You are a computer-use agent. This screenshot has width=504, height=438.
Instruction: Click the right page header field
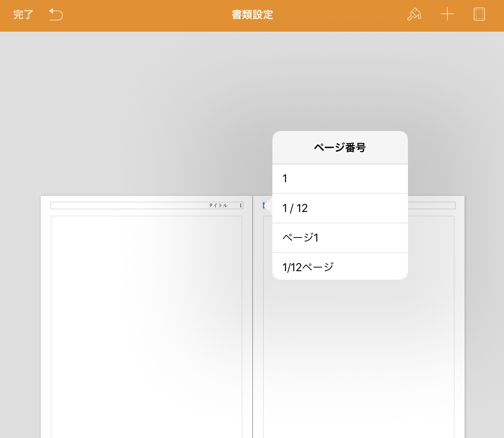point(431,206)
